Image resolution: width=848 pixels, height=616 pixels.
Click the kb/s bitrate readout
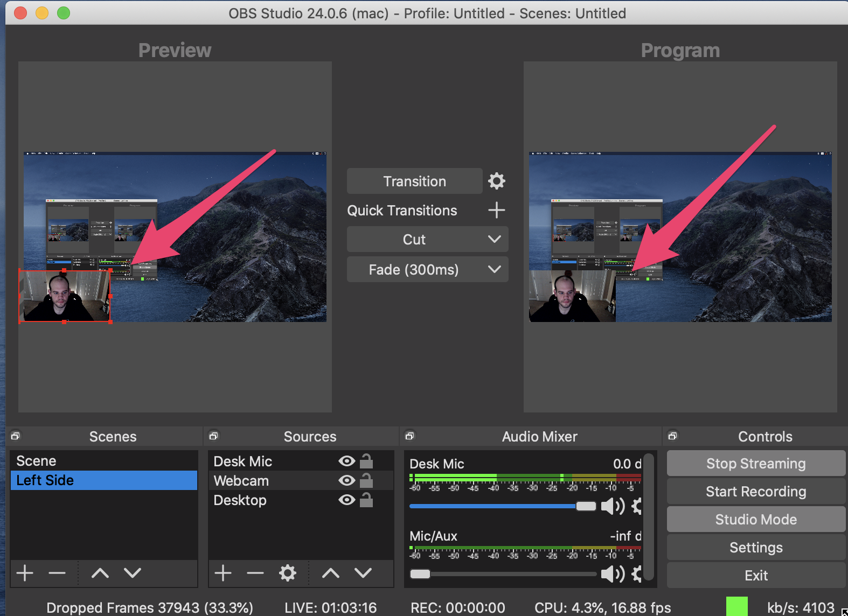tap(801, 607)
